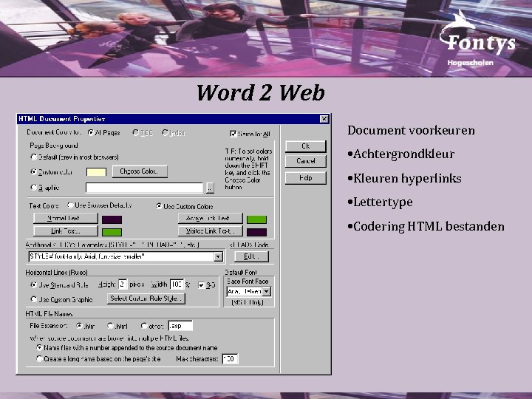532x399 pixels.
Task: Select Use Standard Rule radio button
Action: tap(33, 285)
